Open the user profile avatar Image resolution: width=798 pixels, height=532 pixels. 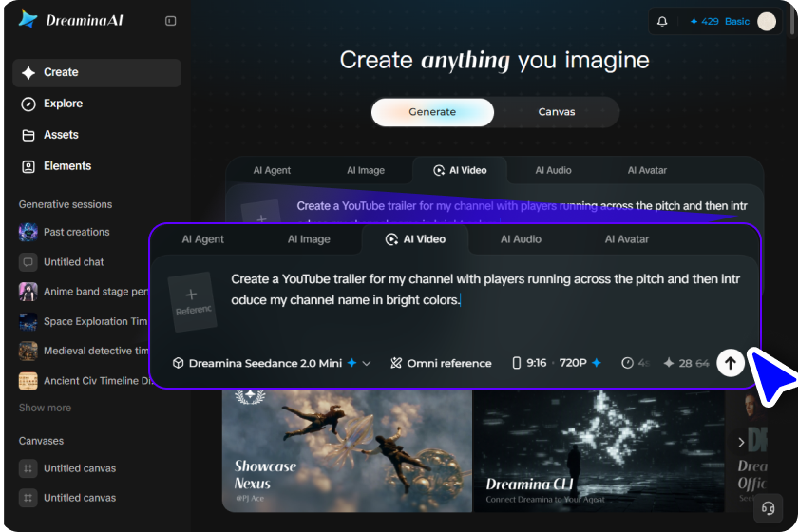(x=767, y=22)
